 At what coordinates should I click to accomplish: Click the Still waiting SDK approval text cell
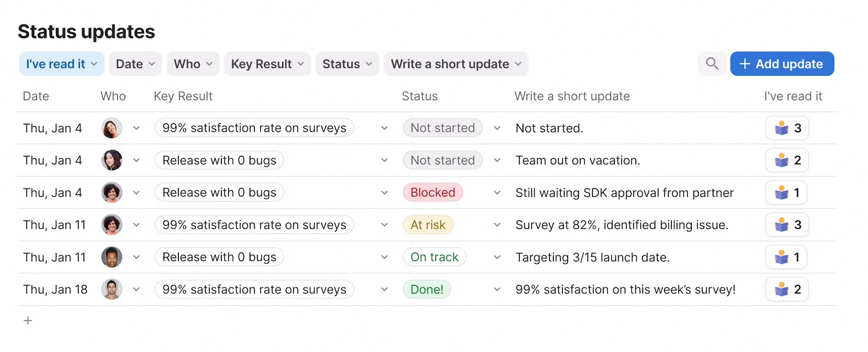point(624,192)
